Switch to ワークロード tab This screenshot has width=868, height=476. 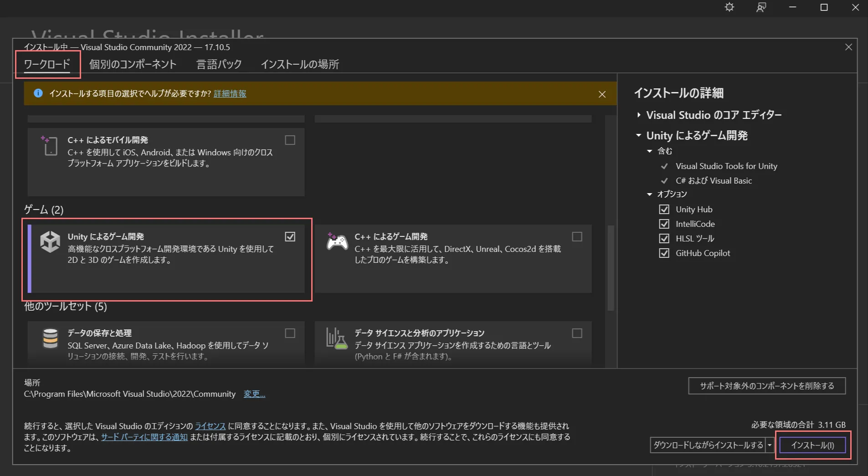point(47,64)
